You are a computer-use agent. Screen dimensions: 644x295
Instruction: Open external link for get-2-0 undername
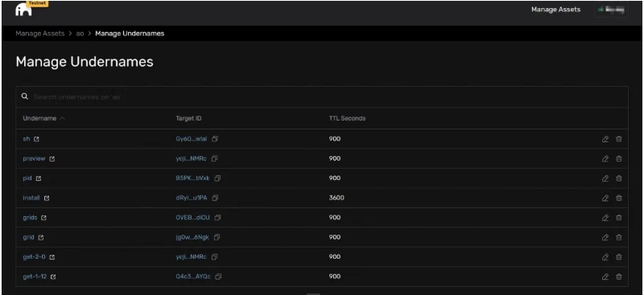[52, 257]
